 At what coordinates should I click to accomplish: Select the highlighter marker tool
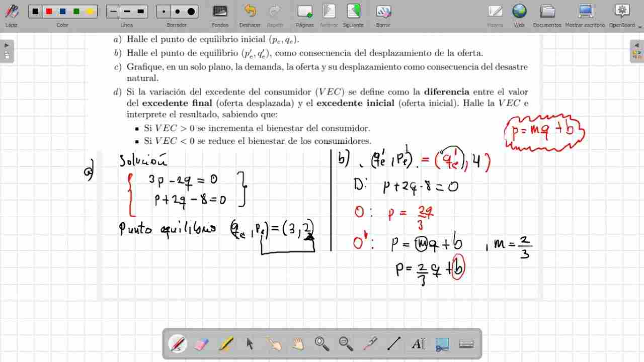pyautogui.click(x=226, y=344)
